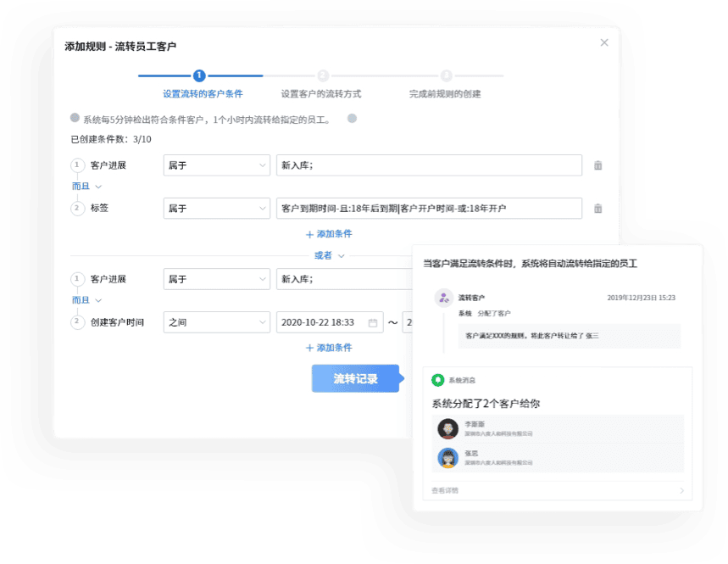
Task: Go to step 2 设置客户的流转方式
Action: click(322, 76)
